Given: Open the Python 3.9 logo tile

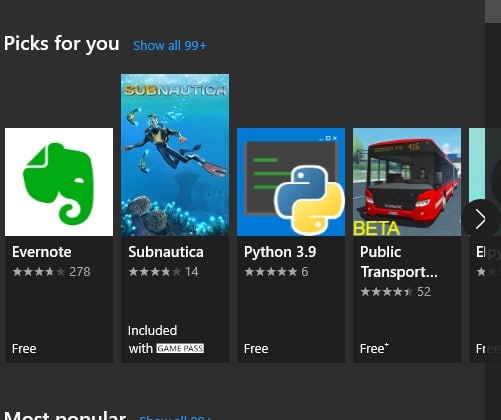Looking at the screenshot, I should coord(291,182).
